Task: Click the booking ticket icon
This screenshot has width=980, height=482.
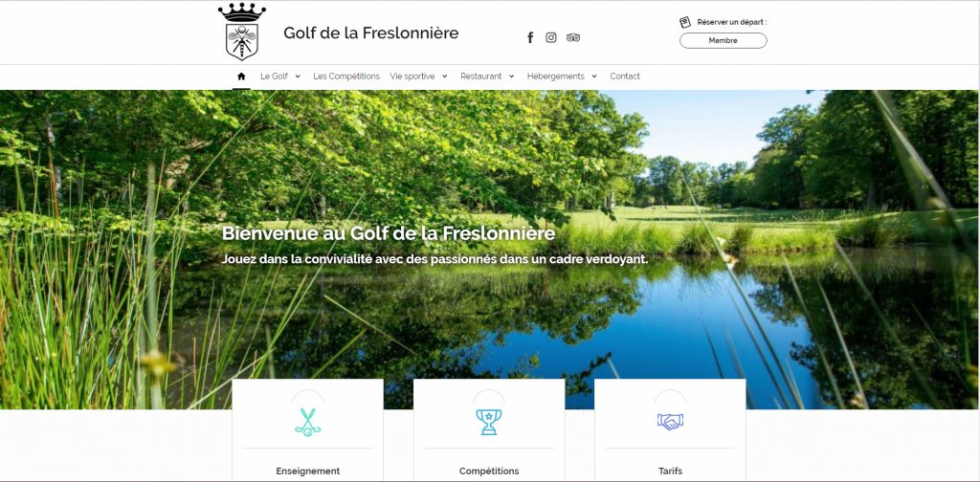Action: tap(685, 22)
